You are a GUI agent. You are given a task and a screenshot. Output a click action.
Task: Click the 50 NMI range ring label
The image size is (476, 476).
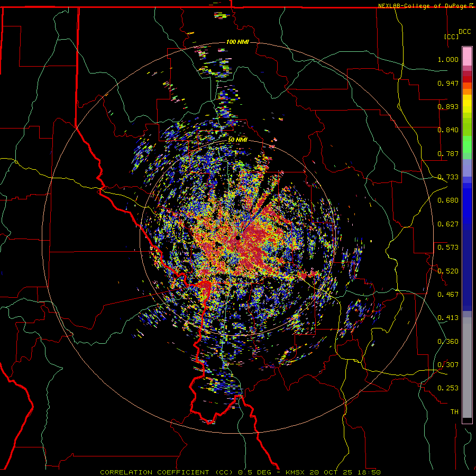237,140
